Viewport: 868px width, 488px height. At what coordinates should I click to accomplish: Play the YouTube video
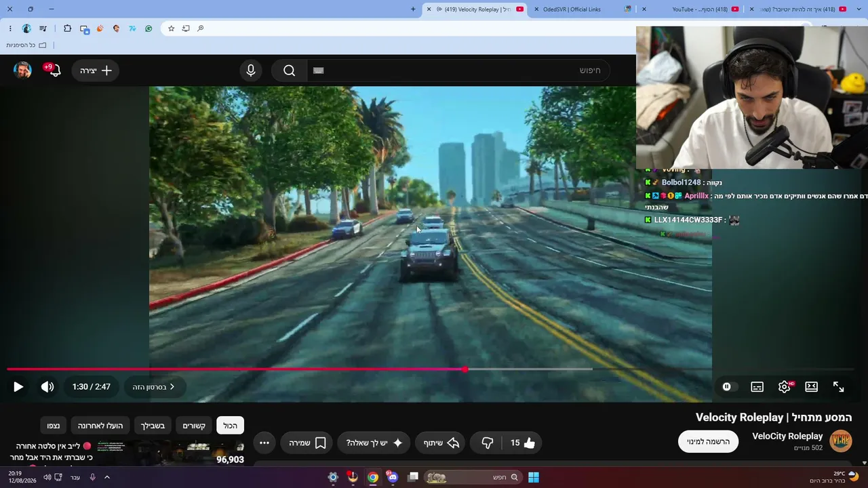click(x=18, y=387)
